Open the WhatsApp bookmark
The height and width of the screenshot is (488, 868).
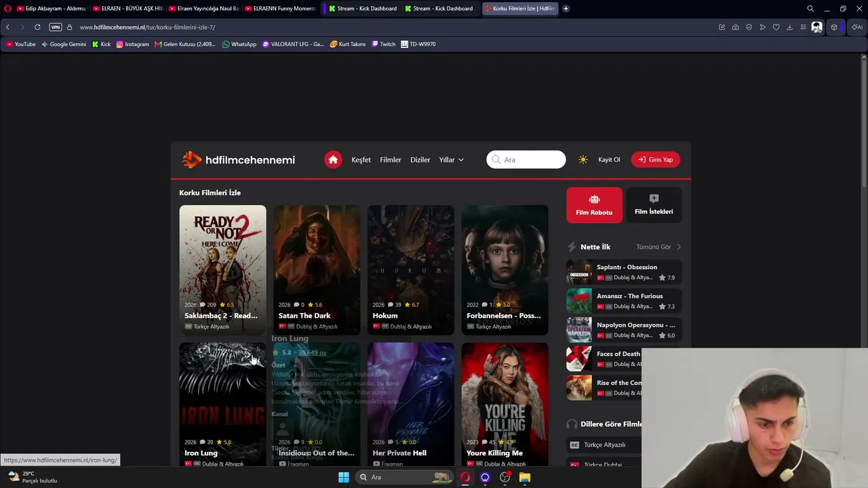(239, 44)
